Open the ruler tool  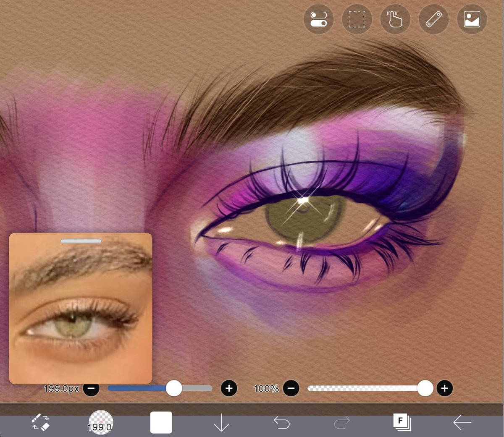coord(434,19)
